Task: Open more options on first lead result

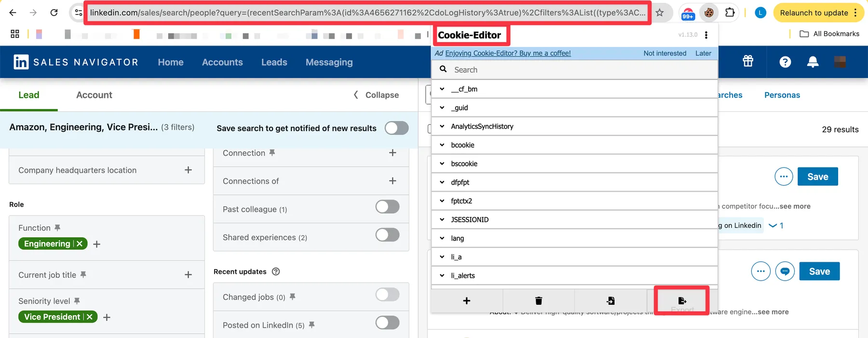Action: coord(784,176)
